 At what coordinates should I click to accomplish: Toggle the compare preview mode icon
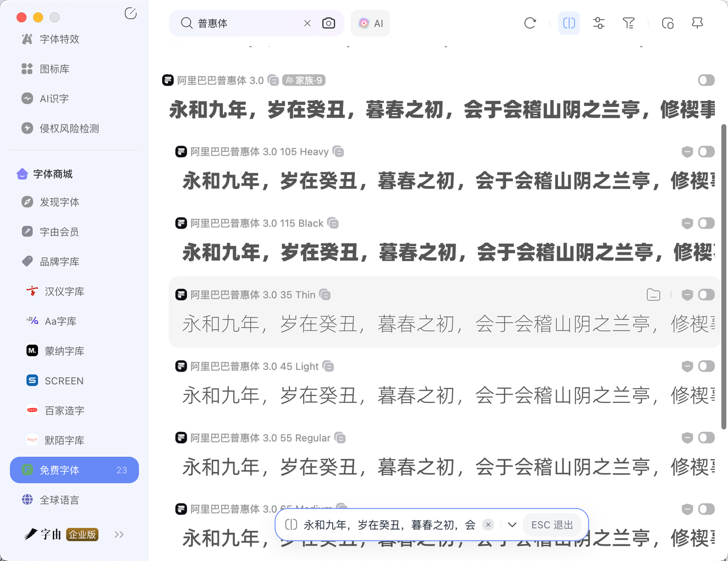pos(569,23)
